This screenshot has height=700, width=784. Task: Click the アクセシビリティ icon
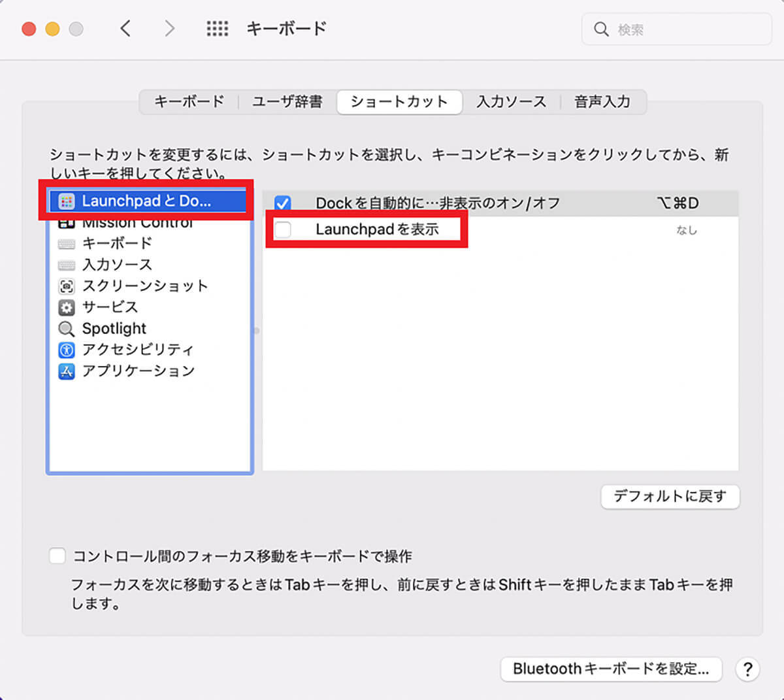(x=66, y=350)
